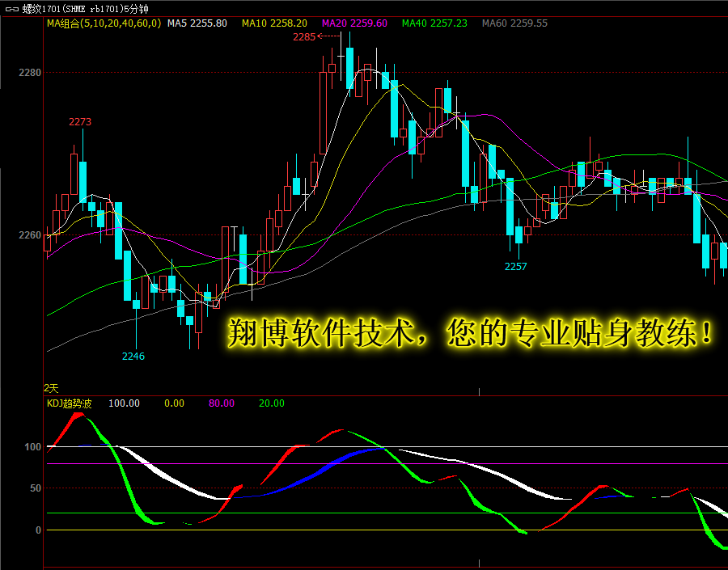Viewport: 728px width, 570px height.
Task: Click the KDJ趋势波 indicator name
Action: tap(70, 403)
